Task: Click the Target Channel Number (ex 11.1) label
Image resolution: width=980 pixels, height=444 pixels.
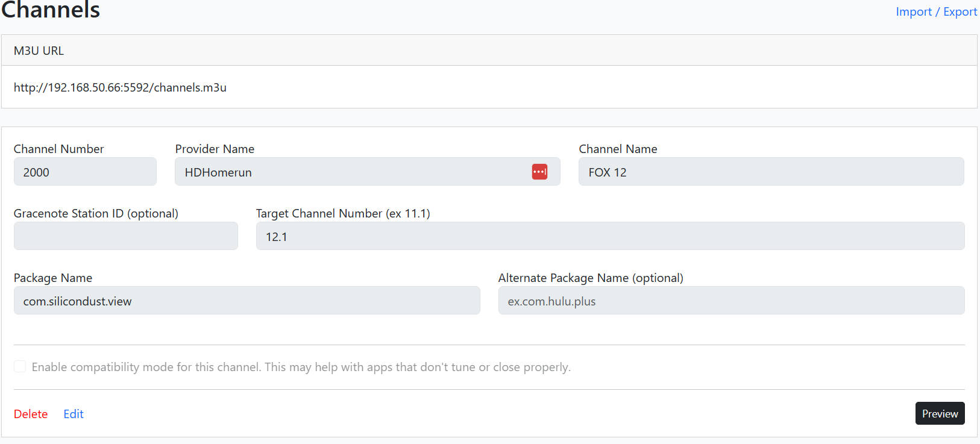Action: point(343,213)
